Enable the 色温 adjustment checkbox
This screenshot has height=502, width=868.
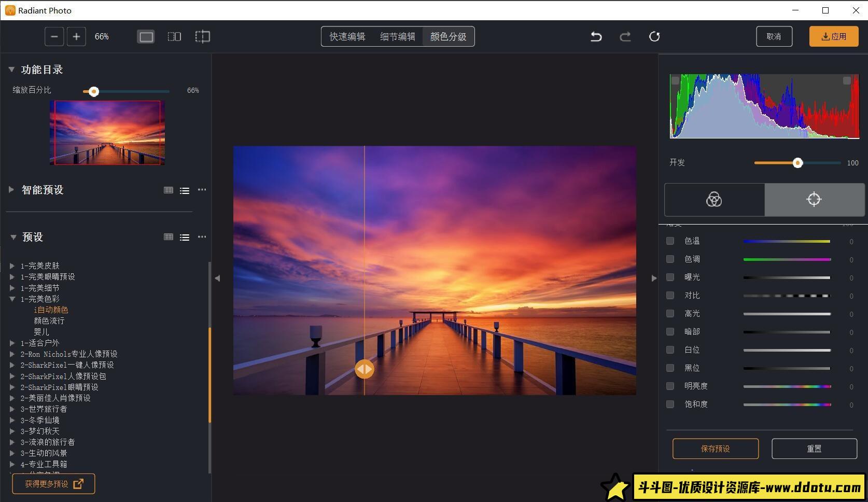point(670,241)
